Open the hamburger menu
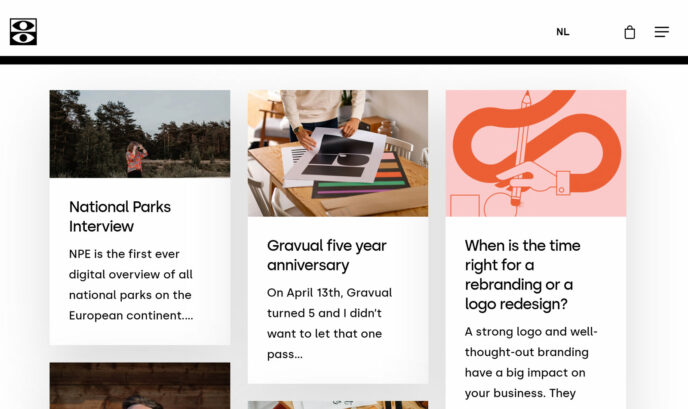688x409 pixels. click(x=662, y=32)
